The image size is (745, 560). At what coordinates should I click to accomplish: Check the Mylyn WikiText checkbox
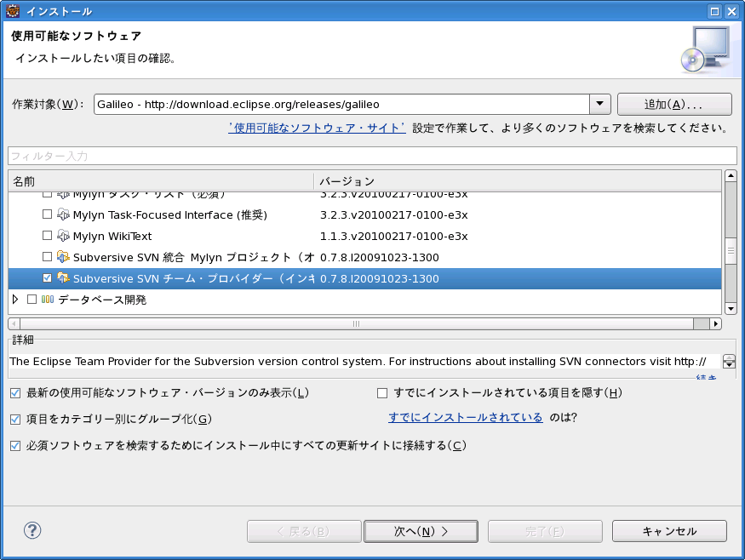click(47, 236)
